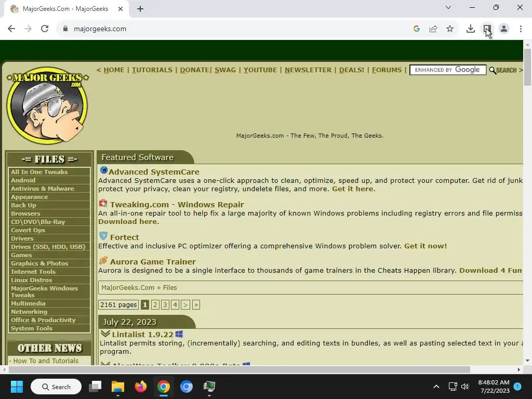Image resolution: width=532 pixels, height=399 pixels.
Task: Click the Windows Repair red icon
Action: (x=103, y=204)
